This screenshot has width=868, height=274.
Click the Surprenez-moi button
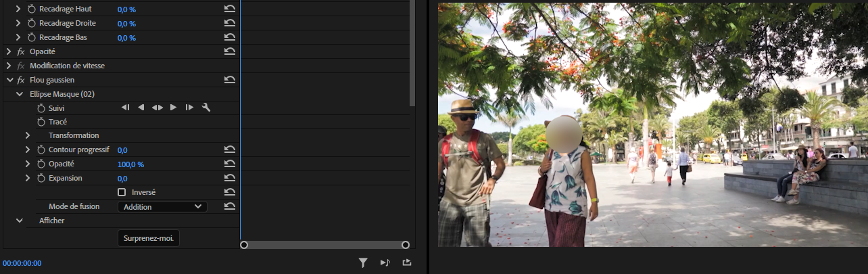149,238
